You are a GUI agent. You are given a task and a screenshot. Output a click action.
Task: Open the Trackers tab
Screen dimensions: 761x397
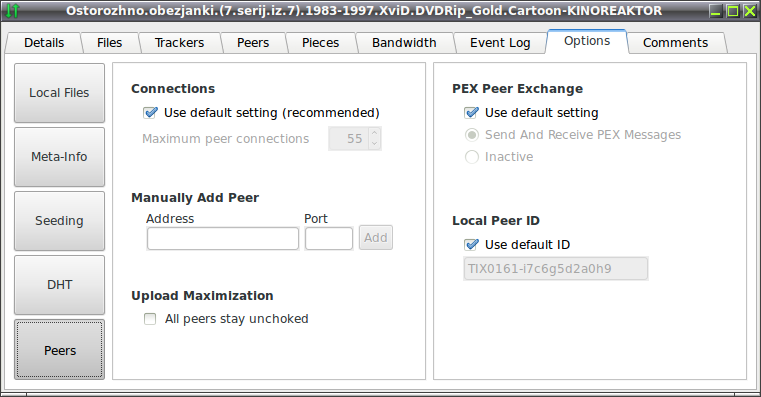point(179,43)
